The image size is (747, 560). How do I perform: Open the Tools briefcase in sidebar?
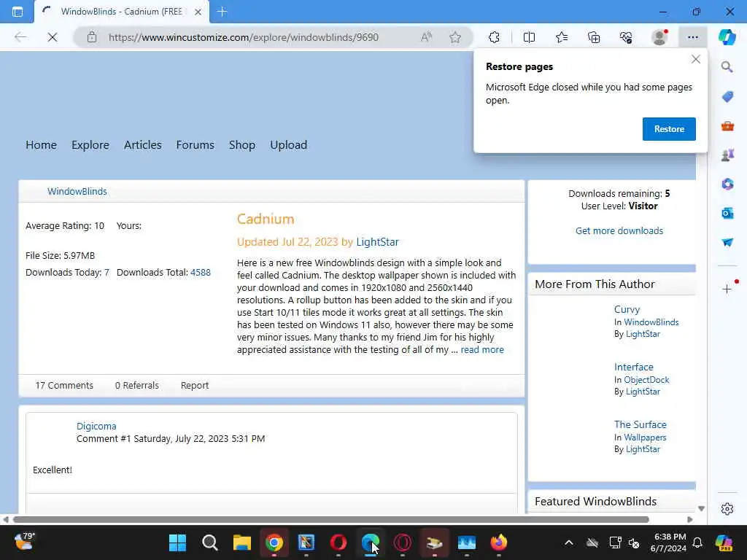tap(727, 125)
